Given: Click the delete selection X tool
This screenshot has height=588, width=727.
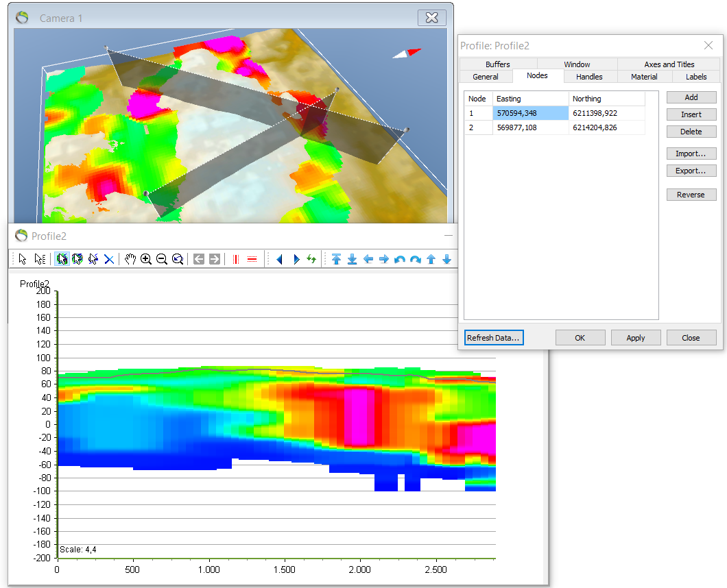Looking at the screenshot, I should (x=109, y=259).
